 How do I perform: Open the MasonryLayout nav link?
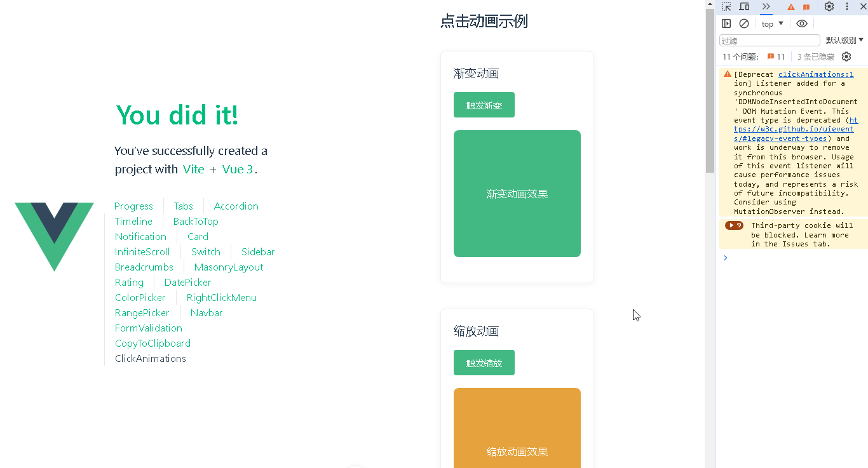point(229,267)
